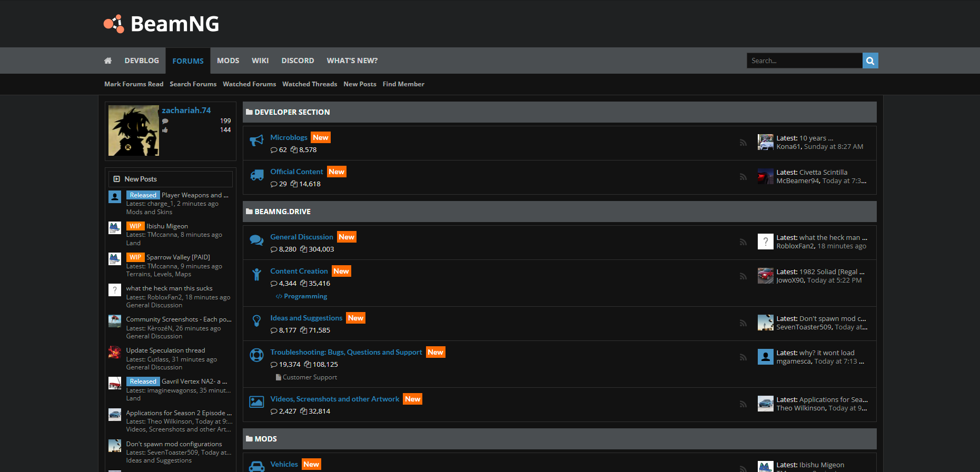This screenshot has width=980, height=472.
Task: Click zachariah.74 profile avatar
Action: tap(134, 130)
